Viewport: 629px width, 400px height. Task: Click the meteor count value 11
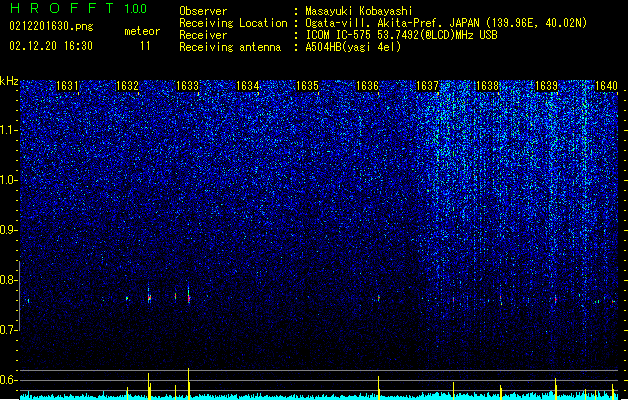(145, 46)
